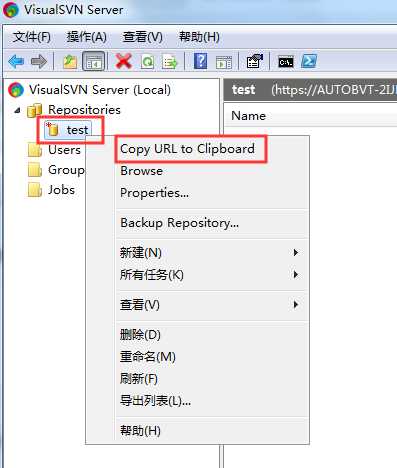The height and width of the screenshot is (468, 397).
Task: Click the gray Forward arrow in toolbar
Action: click(x=39, y=61)
